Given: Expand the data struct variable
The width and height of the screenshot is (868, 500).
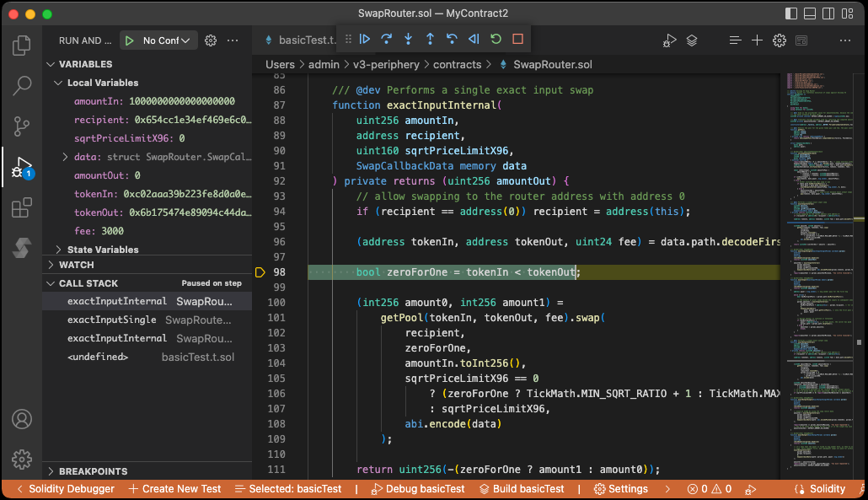Looking at the screenshot, I should tap(66, 157).
